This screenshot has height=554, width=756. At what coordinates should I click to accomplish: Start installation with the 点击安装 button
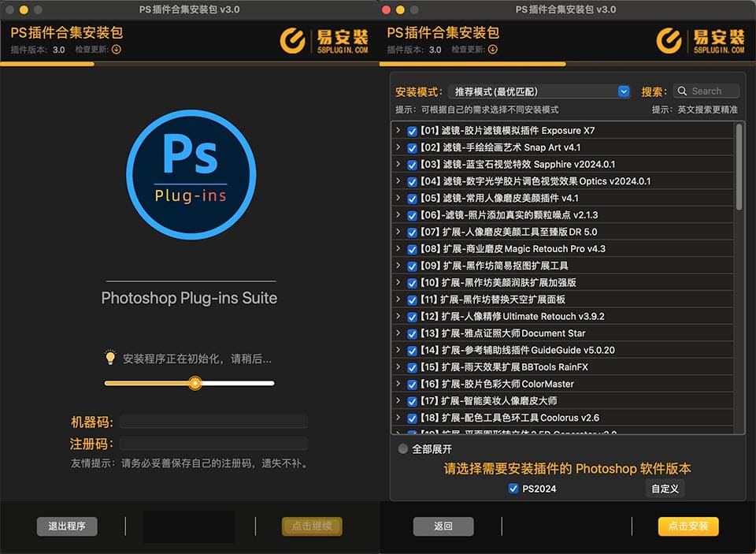[688, 526]
